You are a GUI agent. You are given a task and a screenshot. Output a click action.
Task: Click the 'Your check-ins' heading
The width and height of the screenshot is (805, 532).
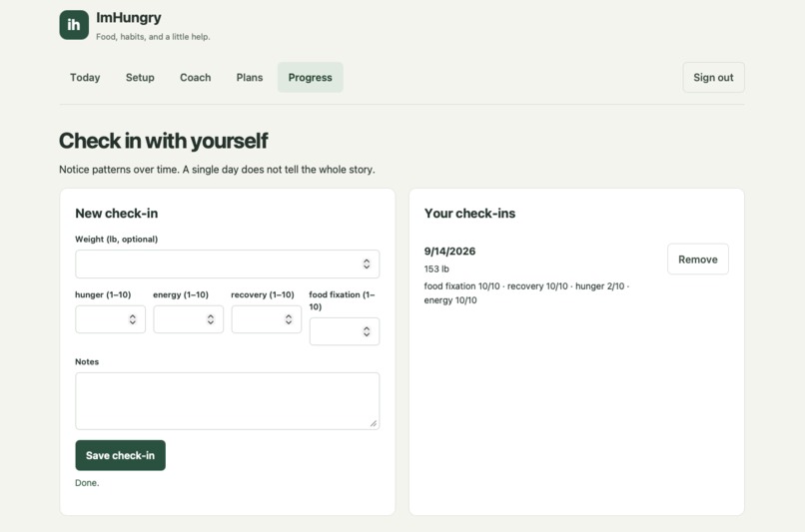coord(469,214)
